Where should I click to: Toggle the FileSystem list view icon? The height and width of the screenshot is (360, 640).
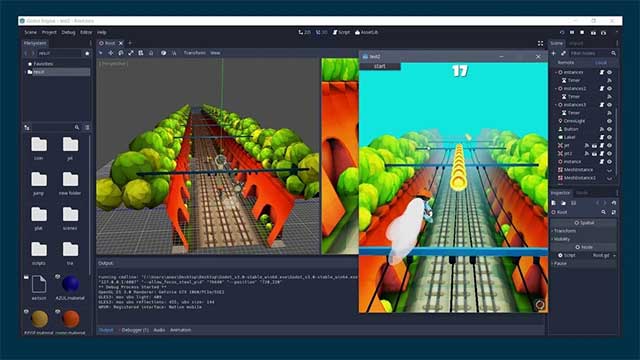(87, 128)
